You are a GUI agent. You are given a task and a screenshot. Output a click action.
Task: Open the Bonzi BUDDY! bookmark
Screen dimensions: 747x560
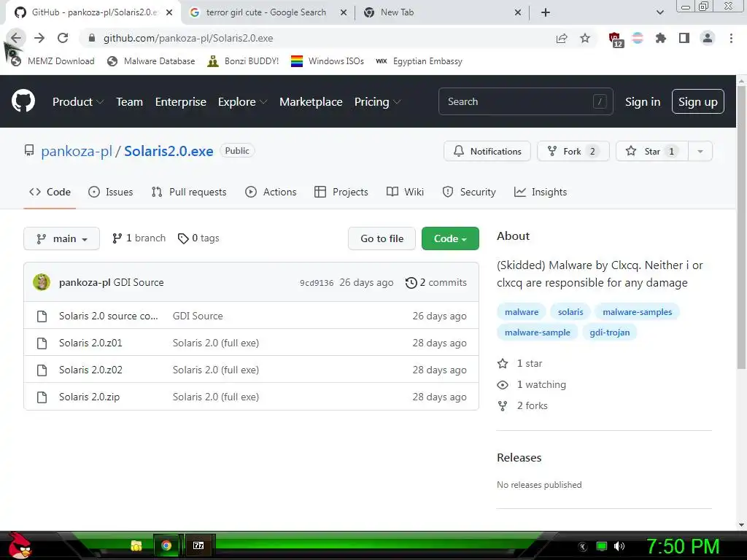click(244, 61)
